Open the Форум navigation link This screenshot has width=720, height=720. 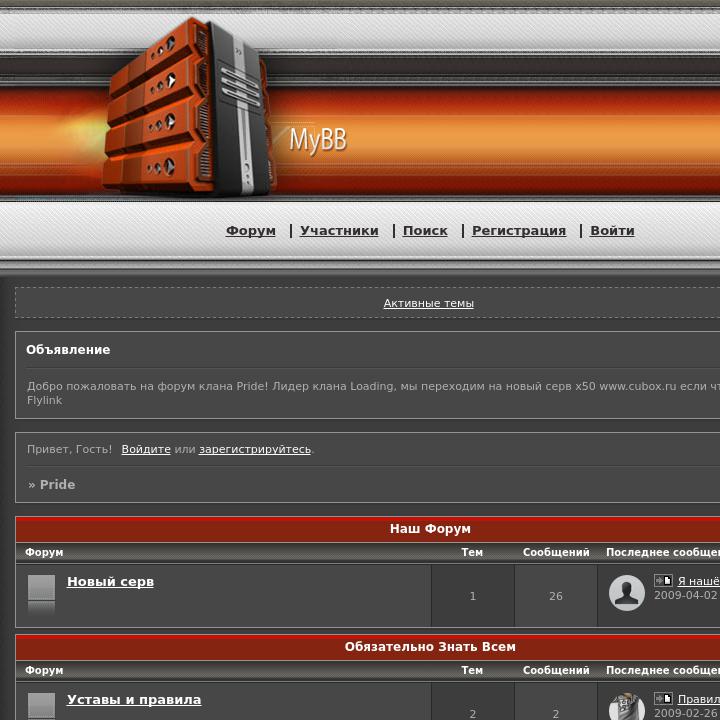(x=251, y=231)
